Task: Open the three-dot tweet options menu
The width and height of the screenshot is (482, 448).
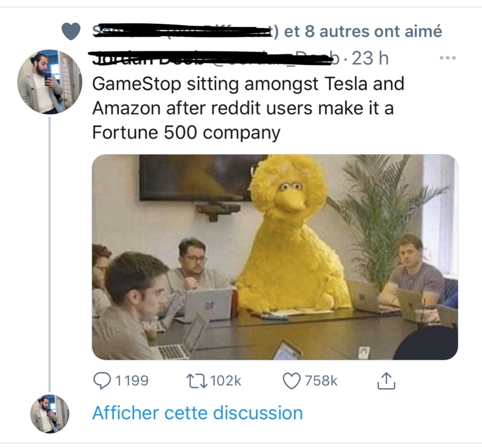Action: click(447, 58)
